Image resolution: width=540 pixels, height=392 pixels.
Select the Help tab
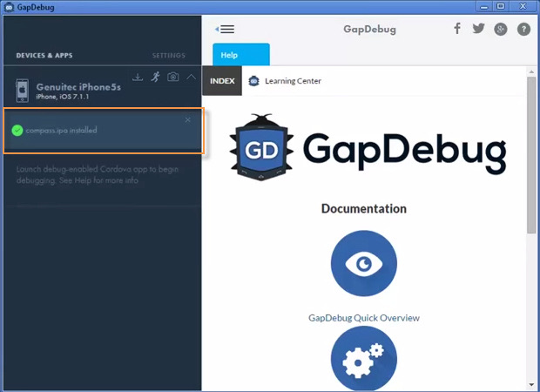pos(229,55)
